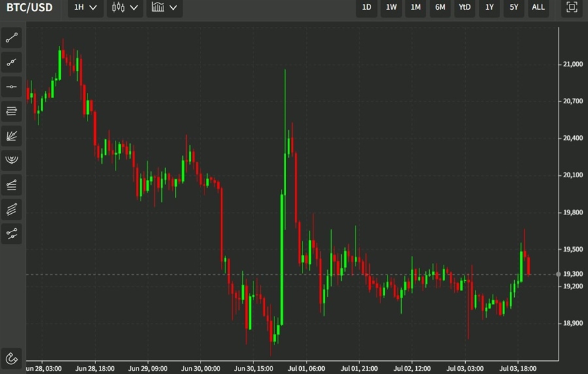Click the Jul 03, 03:00 time label
The width and height of the screenshot is (588, 374).
point(465,369)
